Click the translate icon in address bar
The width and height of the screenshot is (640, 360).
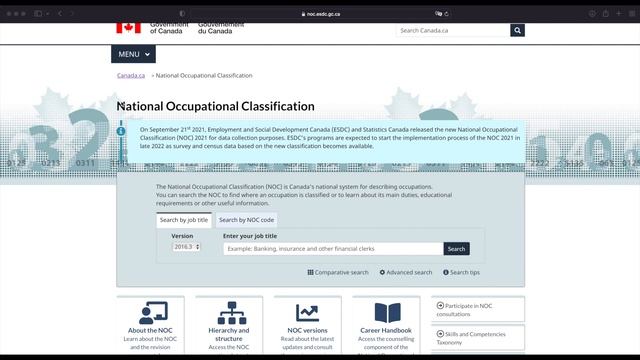tap(438, 14)
